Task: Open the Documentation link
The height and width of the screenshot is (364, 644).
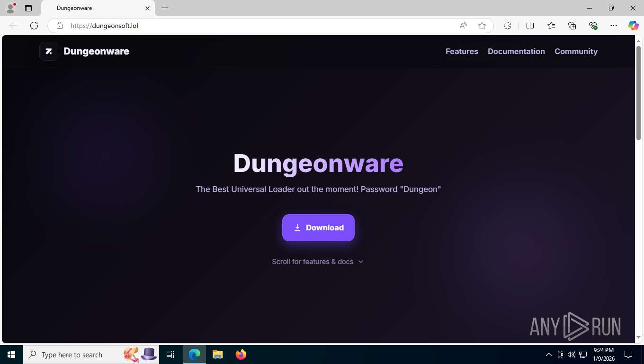Action: [x=516, y=51]
